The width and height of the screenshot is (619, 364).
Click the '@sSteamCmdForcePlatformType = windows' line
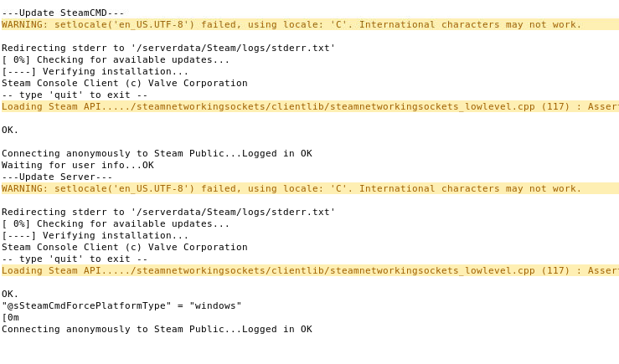click(x=121, y=305)
